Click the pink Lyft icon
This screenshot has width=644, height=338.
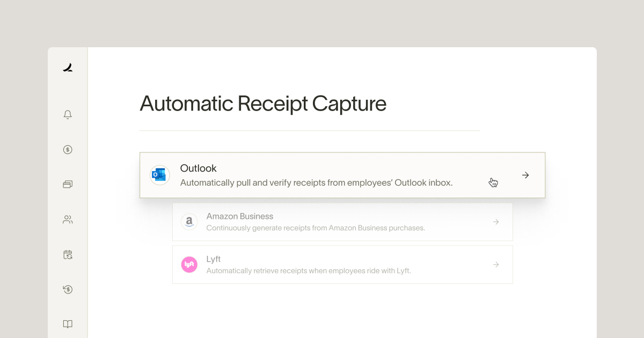pos(189,264)
